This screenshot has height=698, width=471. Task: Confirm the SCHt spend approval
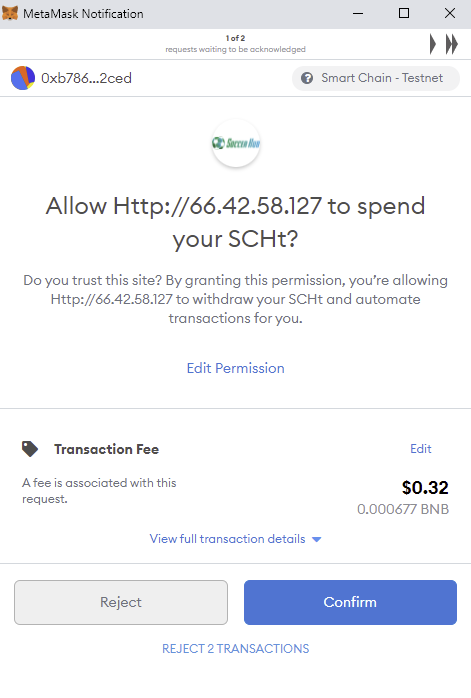350,602
